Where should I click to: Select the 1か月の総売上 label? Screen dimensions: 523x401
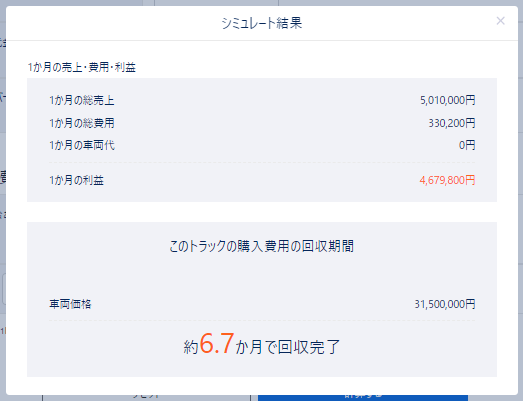tap(82, 100)
